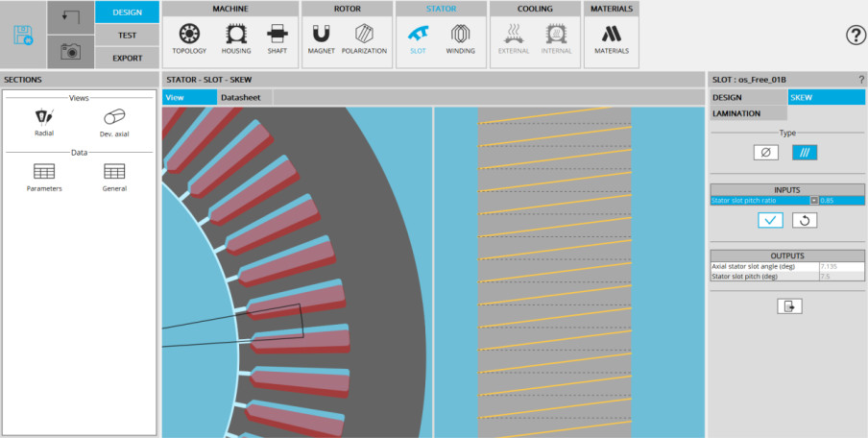Image resolution: width=868 pixels, height=438 pixels.
Task: Open the Shaft design
Action: tap(277, 37)
